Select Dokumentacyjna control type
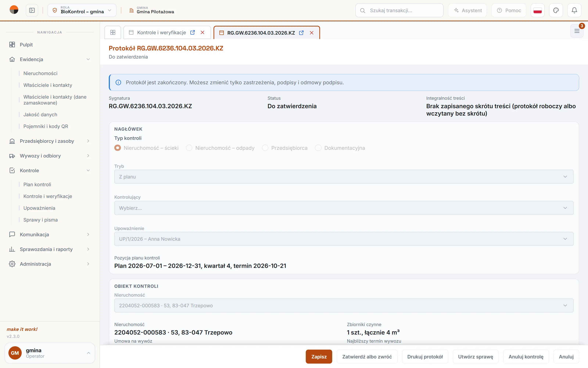 pos(318,148)
